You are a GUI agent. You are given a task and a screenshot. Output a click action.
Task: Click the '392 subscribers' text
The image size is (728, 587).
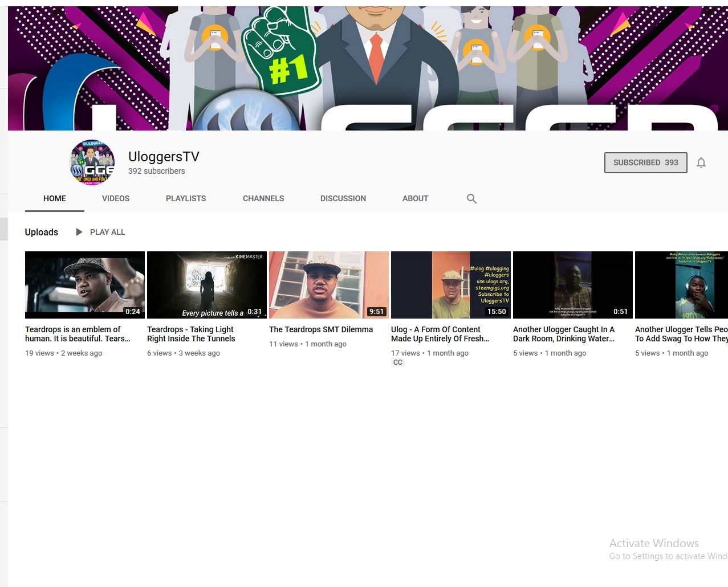(x=157, y=171)
